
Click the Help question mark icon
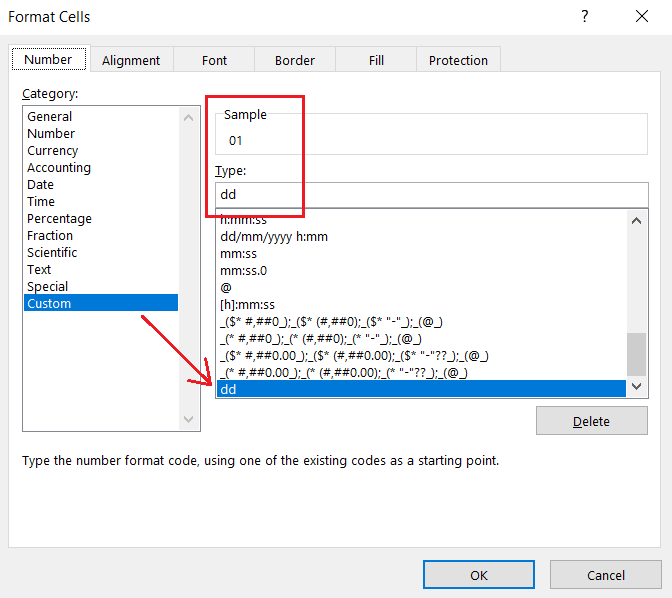585,16
